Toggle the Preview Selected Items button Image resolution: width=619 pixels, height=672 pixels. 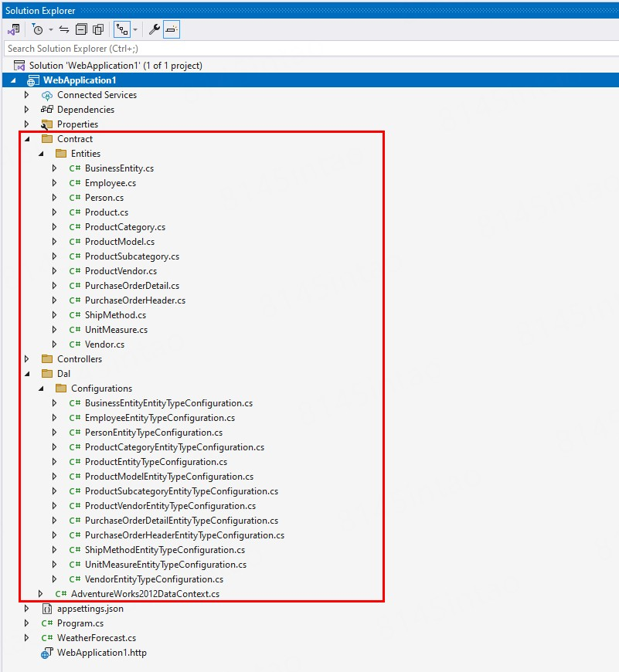172,29
